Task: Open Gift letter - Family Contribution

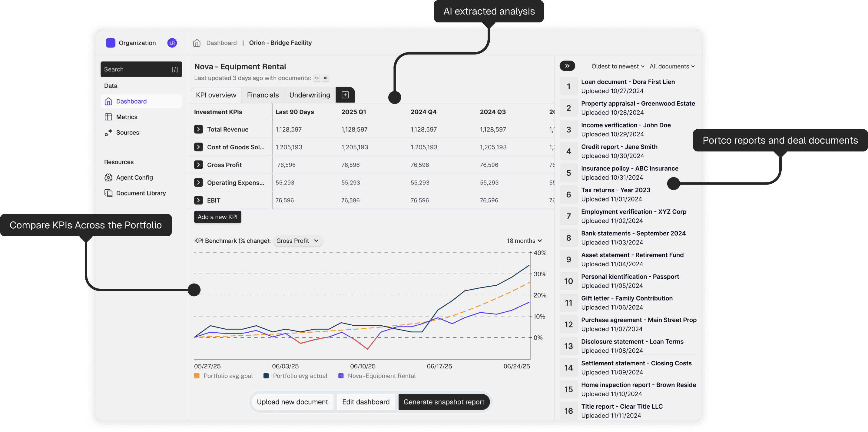Action: [x=628, y=303]
